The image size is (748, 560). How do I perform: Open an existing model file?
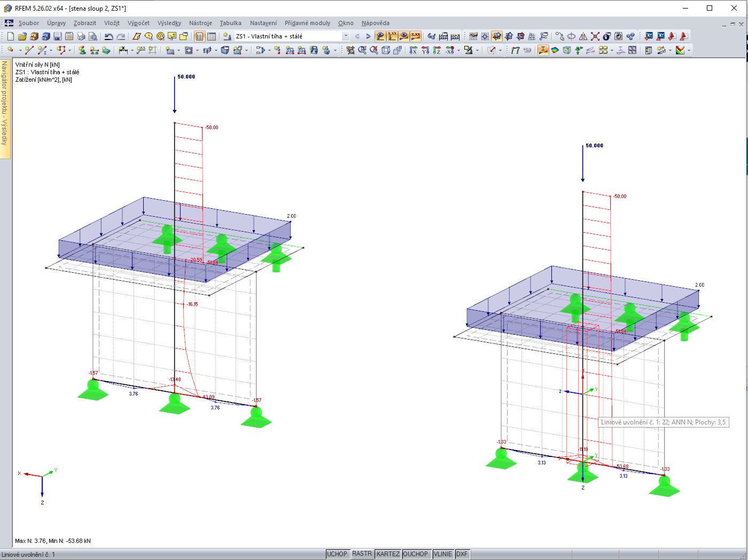coord(22,36)
